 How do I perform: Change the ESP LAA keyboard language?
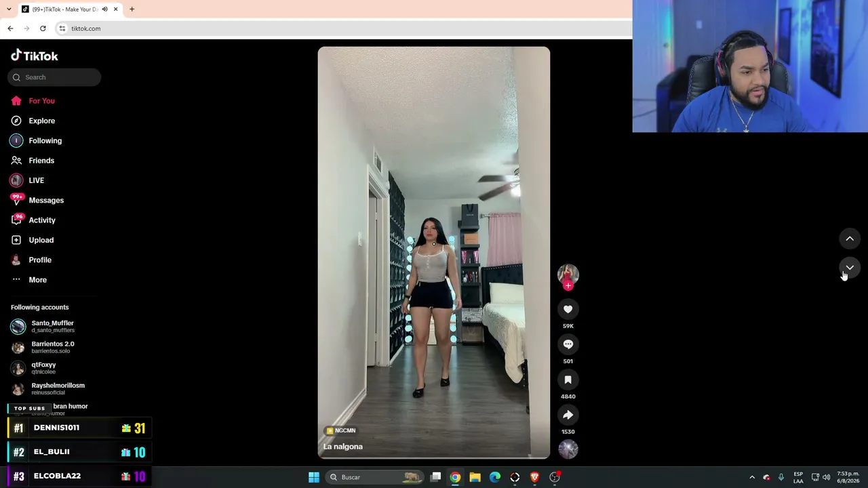[x=798, y=477]
